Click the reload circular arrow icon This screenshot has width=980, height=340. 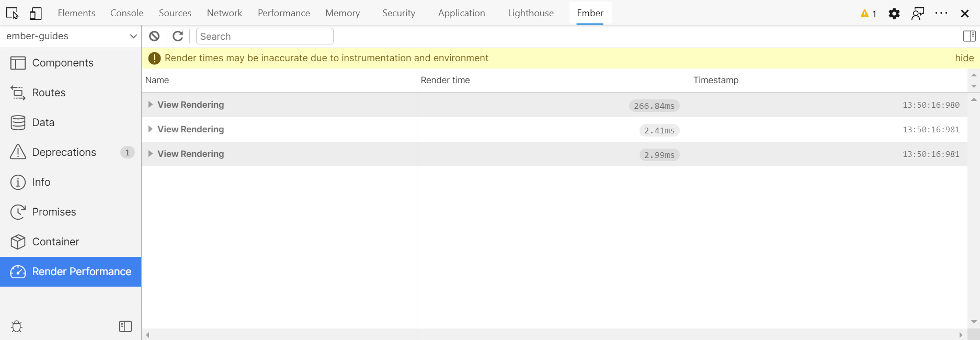[x=178, y=36]
